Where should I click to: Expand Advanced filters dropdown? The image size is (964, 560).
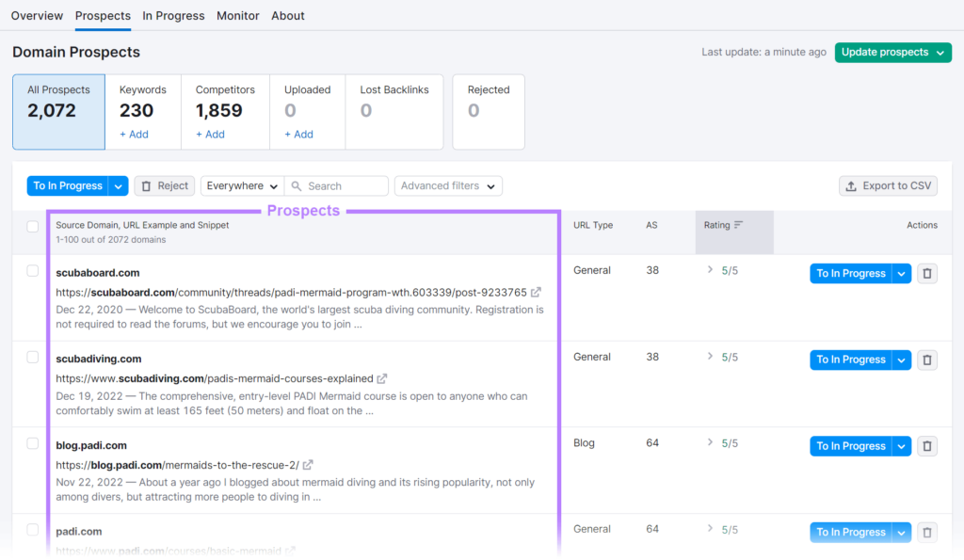click(448, 185)
